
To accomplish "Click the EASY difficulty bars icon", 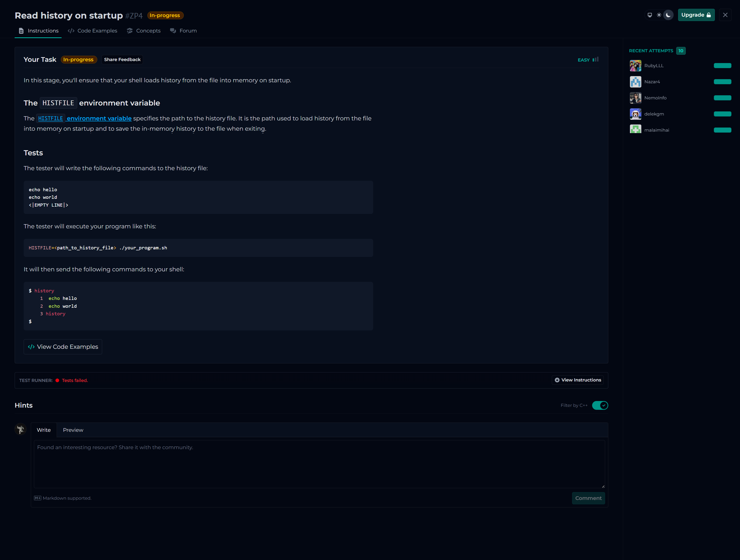I will click(596, 60).
